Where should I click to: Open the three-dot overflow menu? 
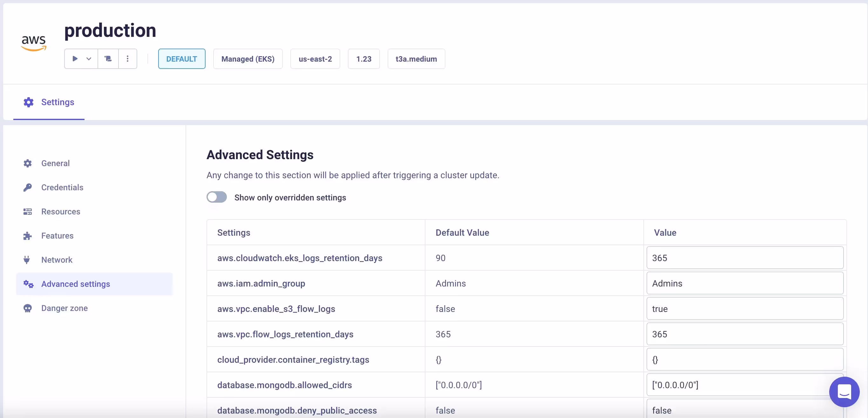[127, 59]
